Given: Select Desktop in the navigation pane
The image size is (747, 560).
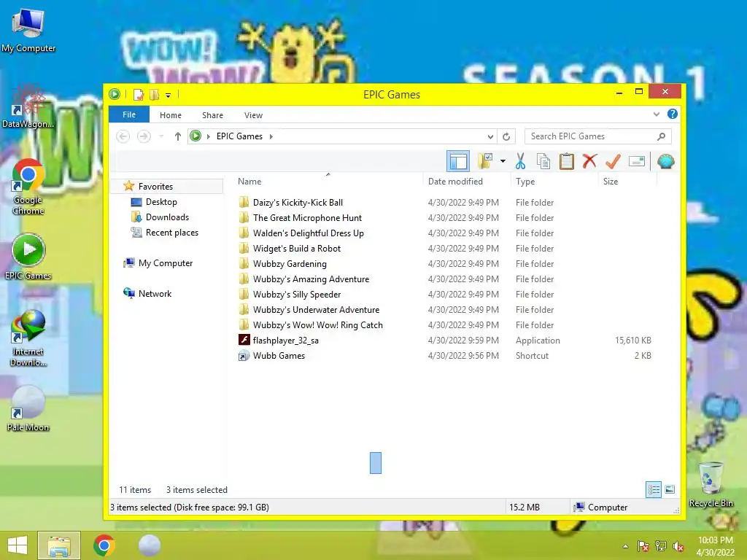Looking at the screenshot, I should coord(161,202).
